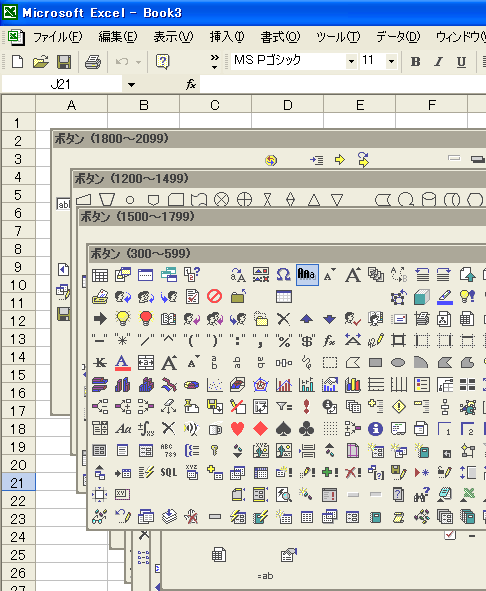Click the New workbook icon
The height and width of the screenshot is (591, 486).
click(x=17, y=61)
